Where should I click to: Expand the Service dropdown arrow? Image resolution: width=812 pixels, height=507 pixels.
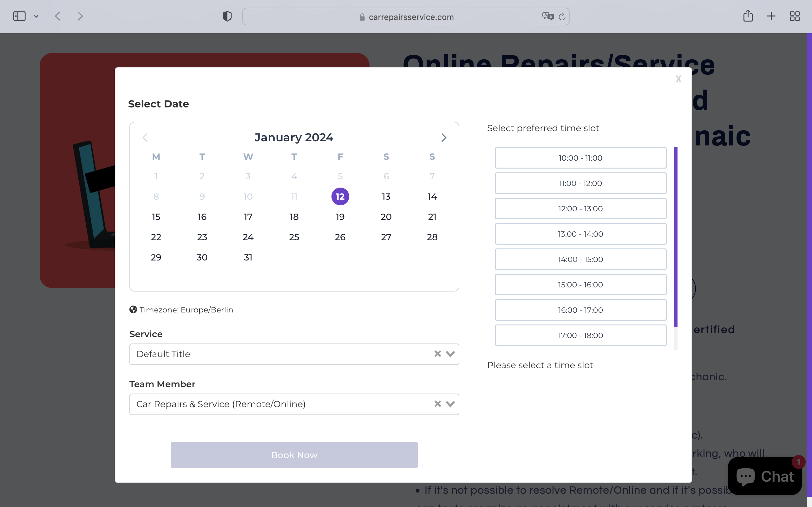pyautogui.click(x=450, y=354)
